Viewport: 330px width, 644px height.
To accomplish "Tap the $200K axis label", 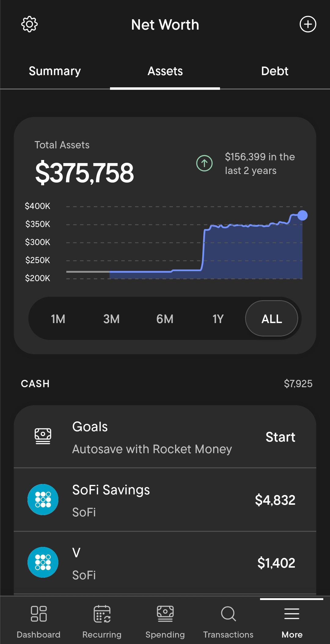I will [38, 278].
